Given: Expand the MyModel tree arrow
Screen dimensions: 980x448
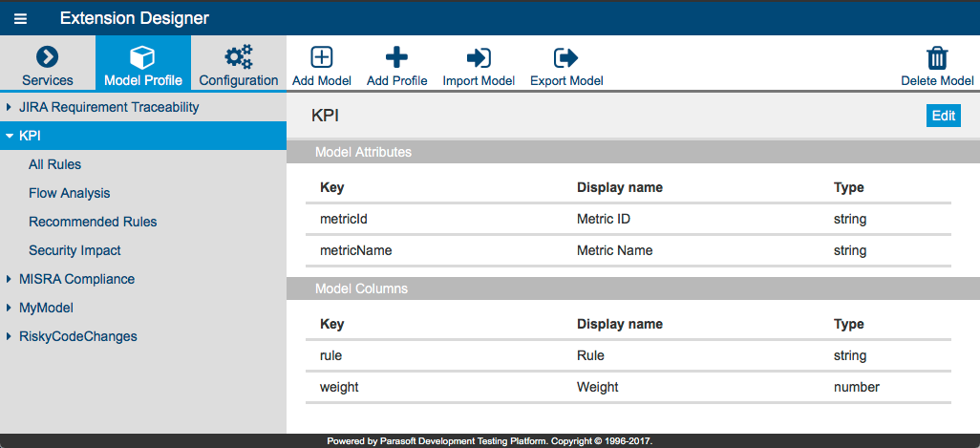Looking at the screenshot, I should (9, 308).
